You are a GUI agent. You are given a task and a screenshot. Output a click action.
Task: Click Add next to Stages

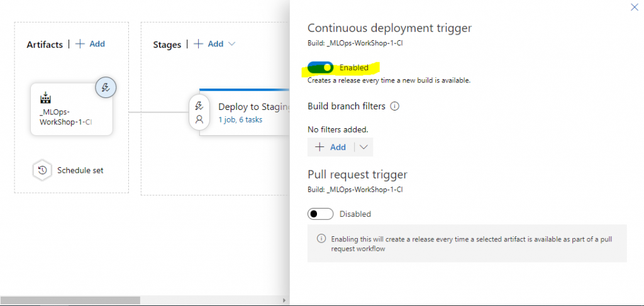coord(216,44)
